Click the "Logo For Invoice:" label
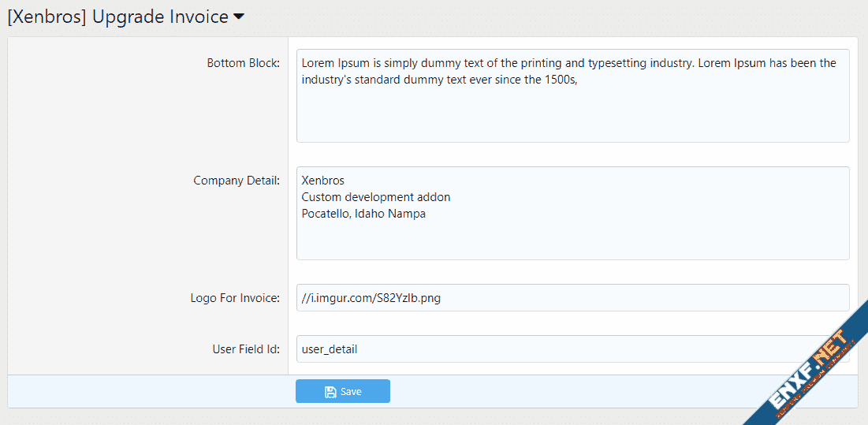The width and height of the screenshot is (868, 425). coord(235,298)
